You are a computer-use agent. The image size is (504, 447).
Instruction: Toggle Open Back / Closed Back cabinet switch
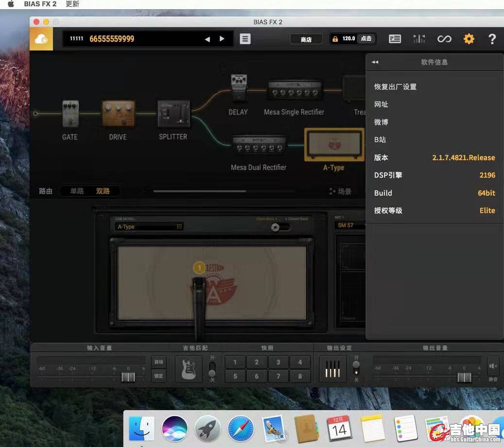coord(280,227)
